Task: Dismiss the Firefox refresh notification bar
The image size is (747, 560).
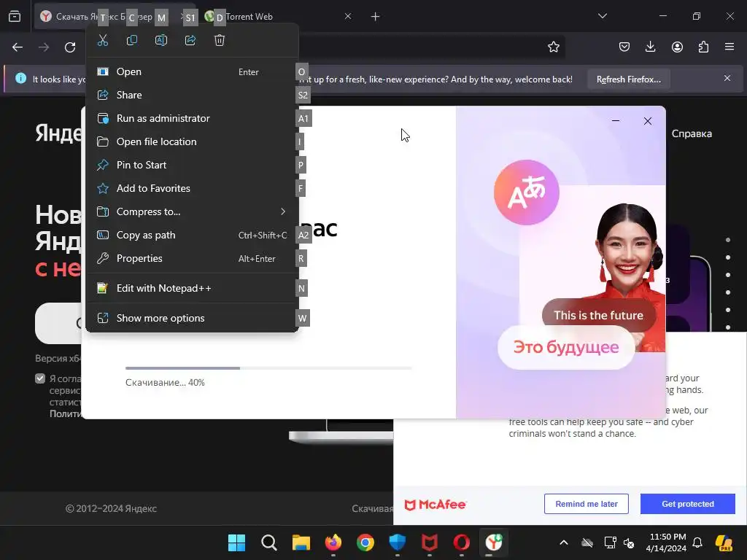Action: coord(727,78)
